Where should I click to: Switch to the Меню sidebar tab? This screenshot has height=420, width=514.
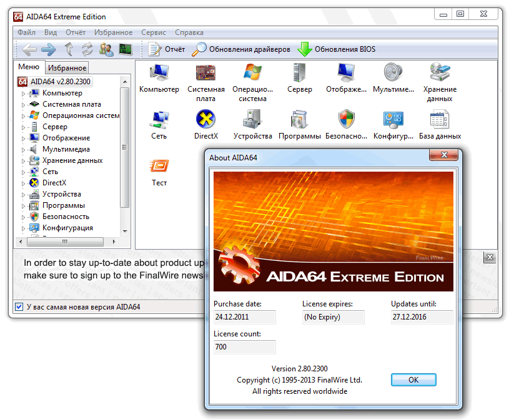click(x=29, y=67)
